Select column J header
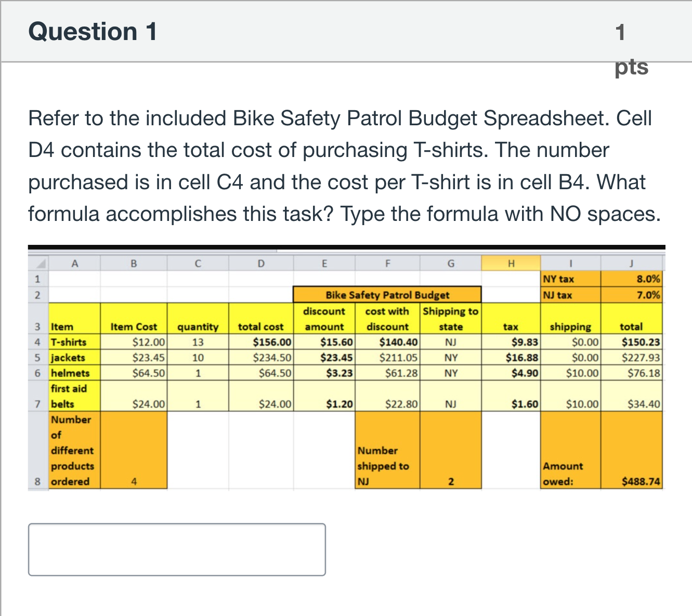This screenshot has width=692, height=616. 631,263
